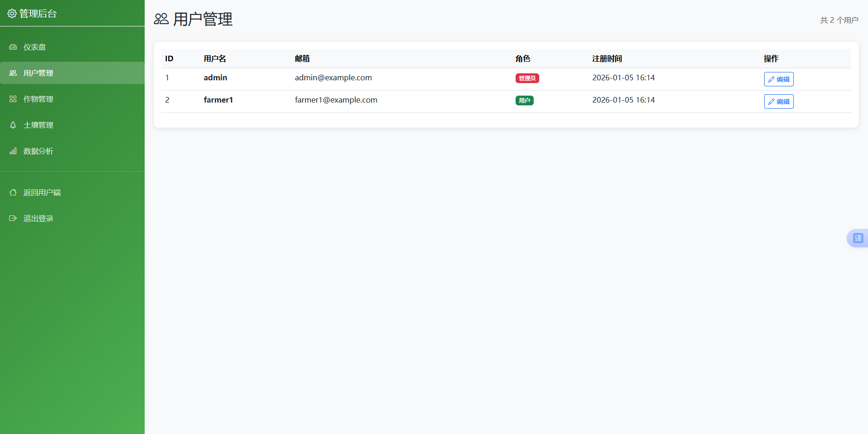Click 退出登录 to log out
This screenshot has height=434, width=868.
[x=72, y=218]
